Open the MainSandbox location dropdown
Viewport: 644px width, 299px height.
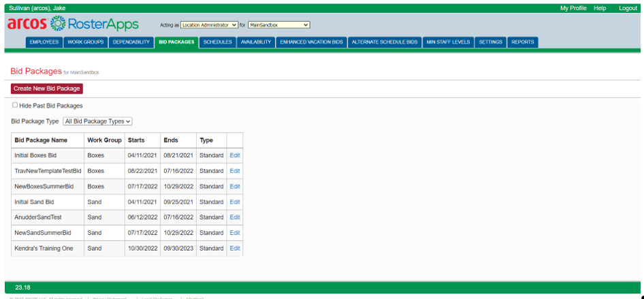click(278, 25)
